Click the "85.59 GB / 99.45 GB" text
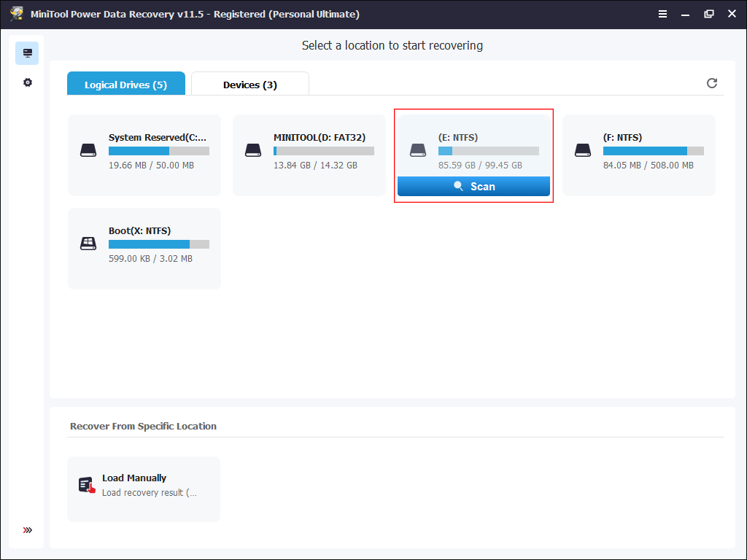Screen dimensions: 747x560 [480, 166]
